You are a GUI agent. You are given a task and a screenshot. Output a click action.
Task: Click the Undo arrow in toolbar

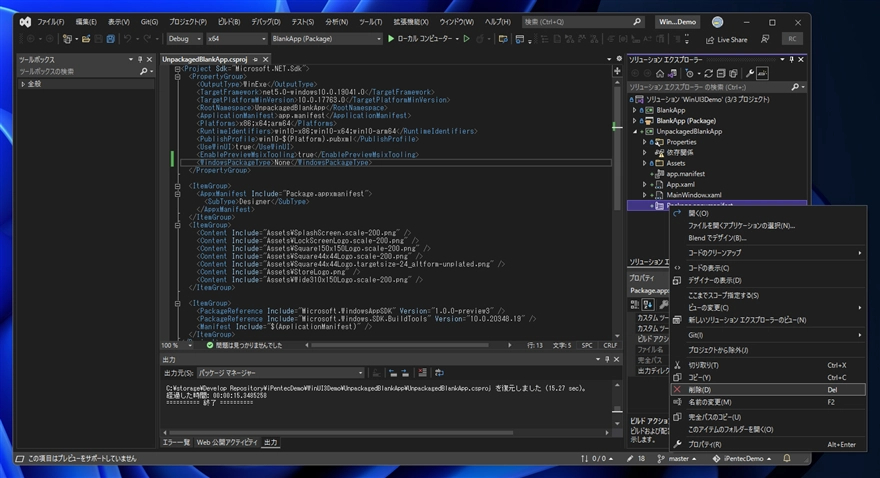(x=127, y=39)
